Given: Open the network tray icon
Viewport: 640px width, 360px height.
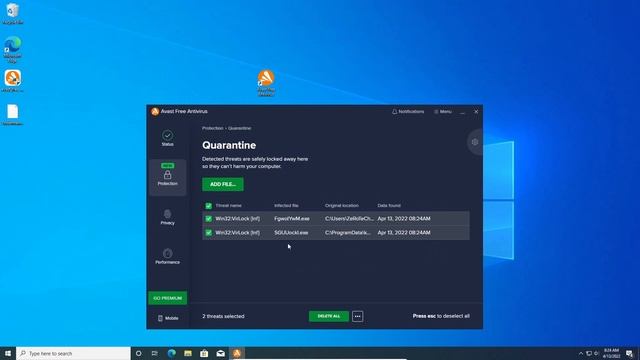Looking at the screenshot, I should (x=589, y=353).
